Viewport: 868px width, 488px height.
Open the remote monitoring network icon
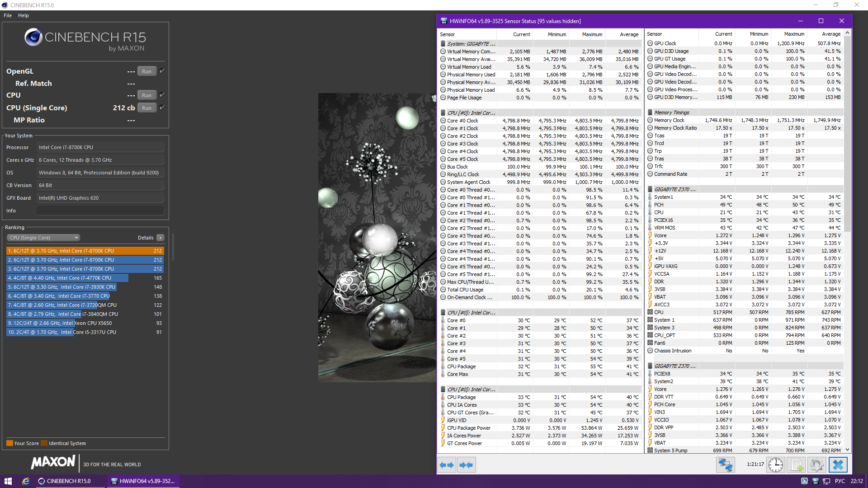tap(726, 465)
